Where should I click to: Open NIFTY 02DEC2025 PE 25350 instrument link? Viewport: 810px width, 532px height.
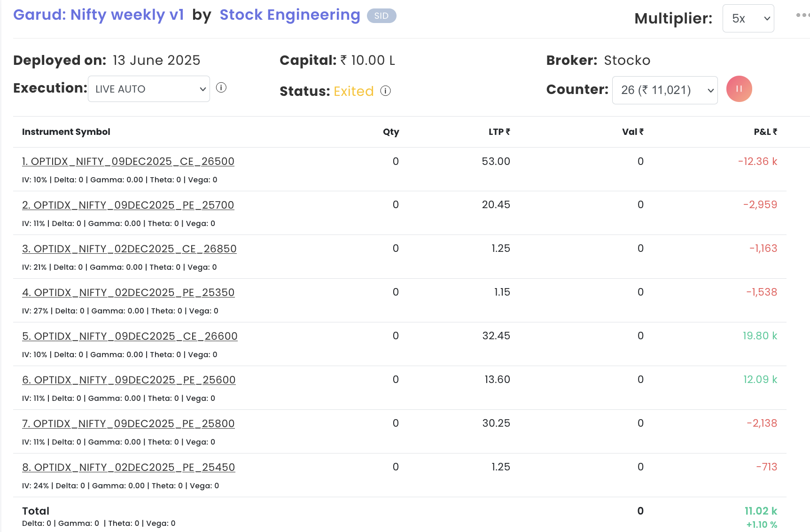[128, 293]
